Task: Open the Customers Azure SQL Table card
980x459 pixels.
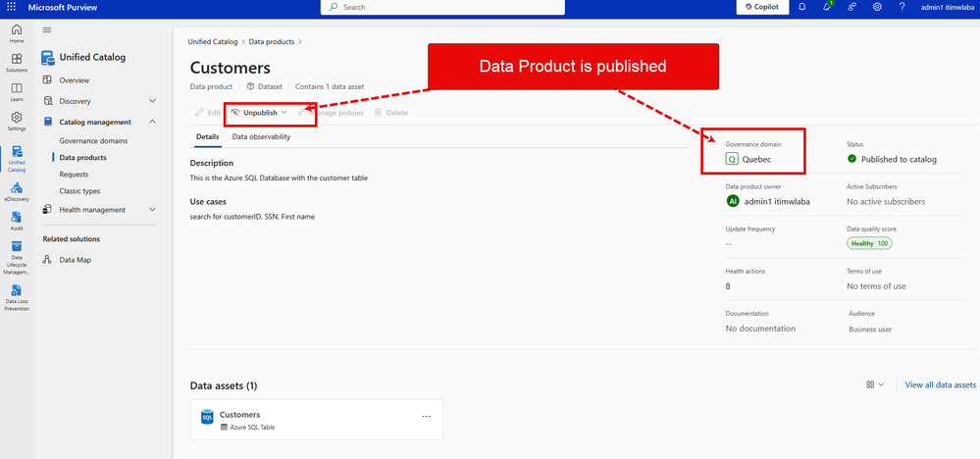Action: point(316,420)
